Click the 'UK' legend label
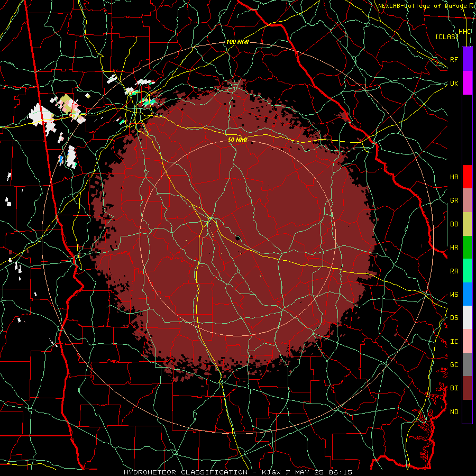Screen dimensions: 476x476 coord(454,83)
